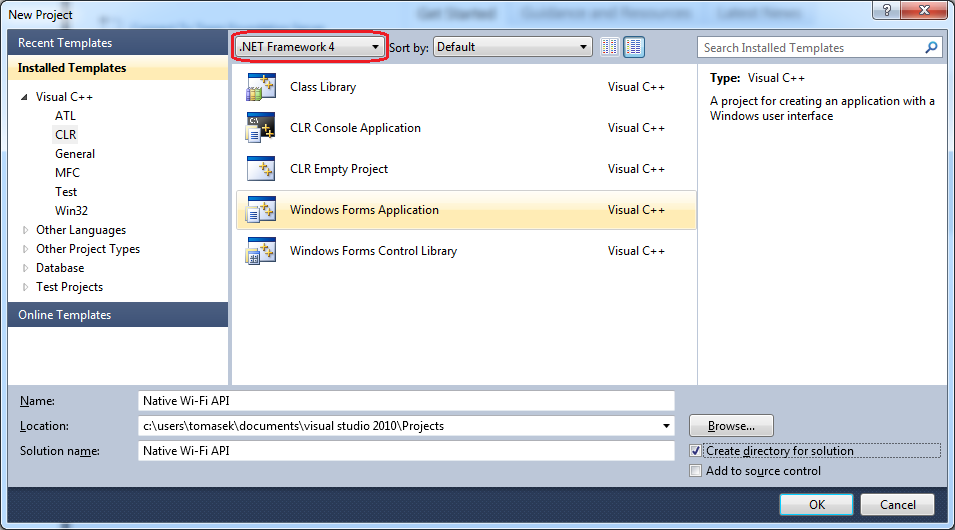Viewport: 955px width, 530px height.
Task: Select the Class Library template name
Action: (x=323, y=87)
